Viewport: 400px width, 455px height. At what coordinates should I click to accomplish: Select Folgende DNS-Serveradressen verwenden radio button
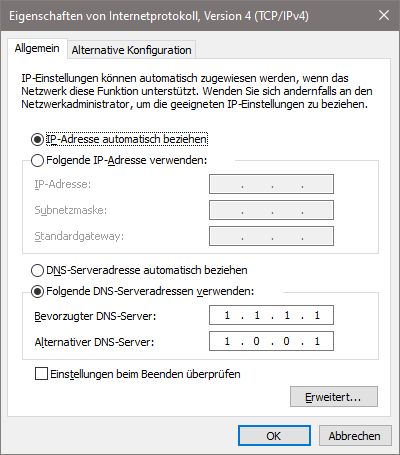tap(37, 292)
